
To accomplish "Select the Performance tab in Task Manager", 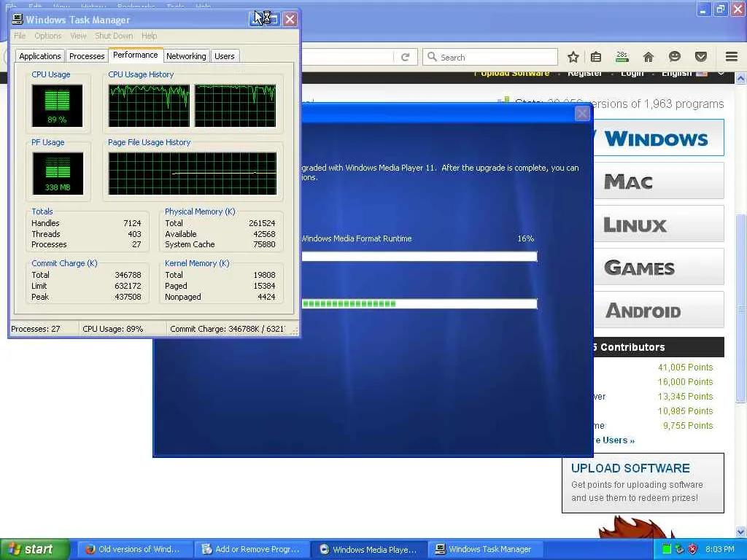I will coord(135,55).
